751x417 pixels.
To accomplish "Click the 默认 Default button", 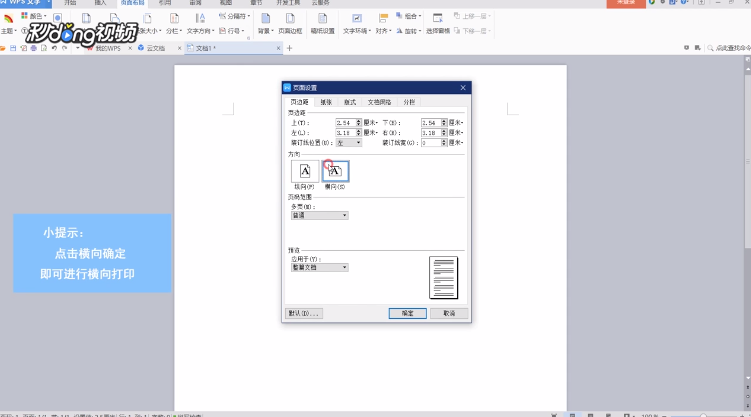I will (304, 313).
